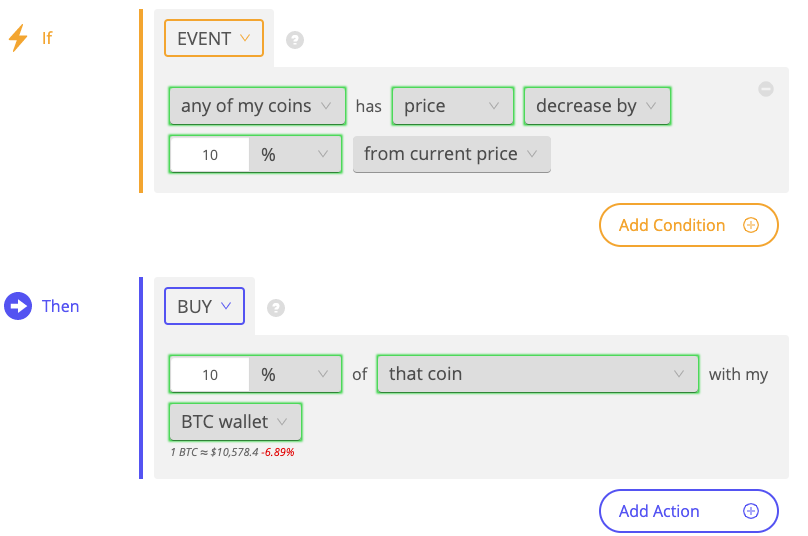
Task: Click the condition percentage value field
Action: click(210, 154)
